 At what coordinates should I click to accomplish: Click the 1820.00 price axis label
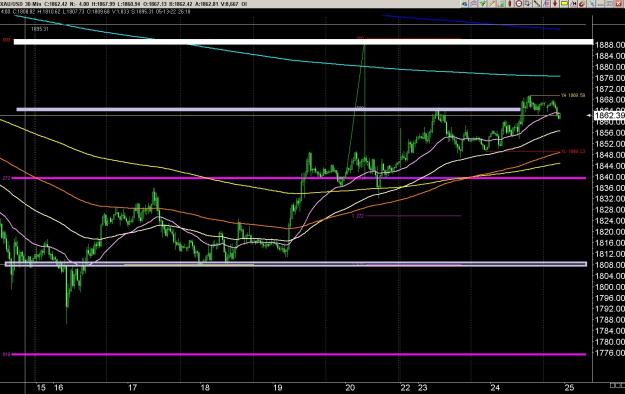point(609,232)
